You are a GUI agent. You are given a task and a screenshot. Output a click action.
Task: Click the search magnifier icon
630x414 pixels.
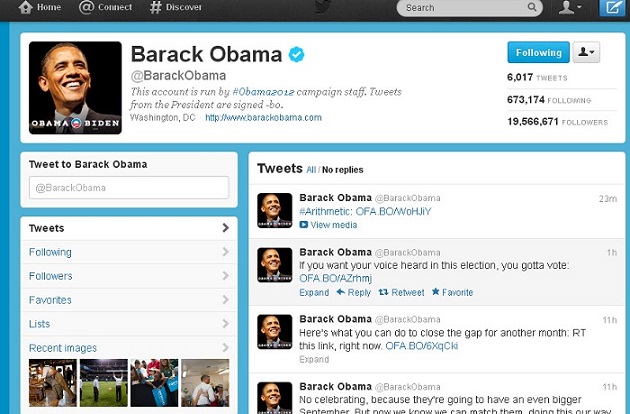tap(532, 7)
